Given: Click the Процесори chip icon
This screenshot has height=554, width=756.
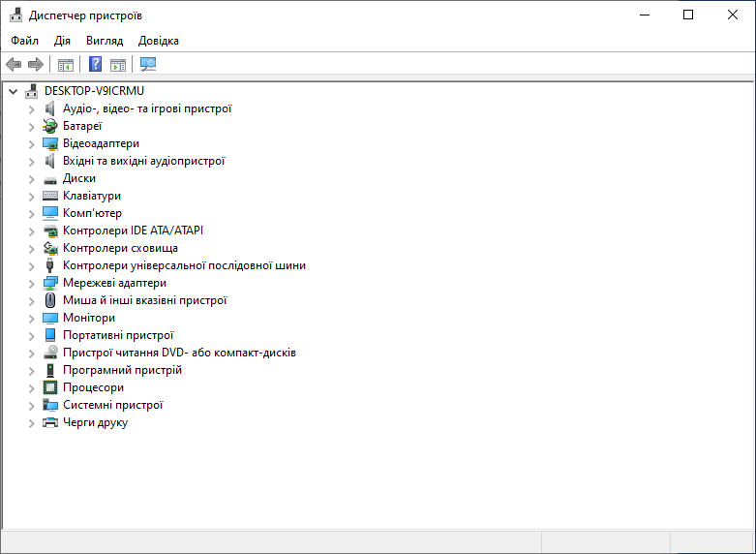Looking at the screenshot, I should pos(51,387).
